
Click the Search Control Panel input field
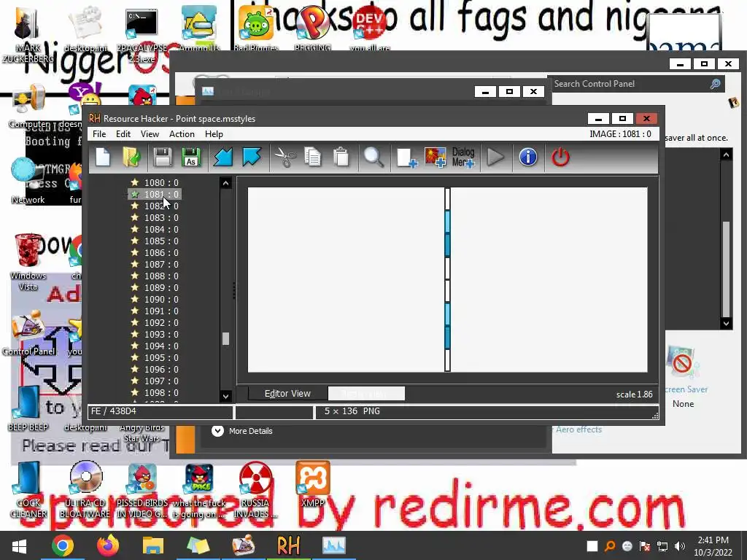[630, 84]
